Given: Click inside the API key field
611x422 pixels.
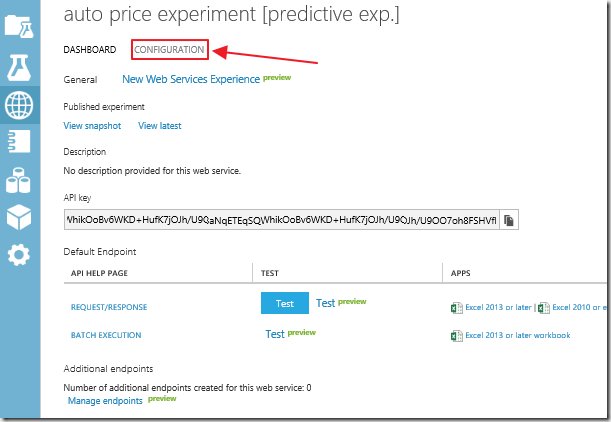Looking at the screenshot, I should point(282,220).
